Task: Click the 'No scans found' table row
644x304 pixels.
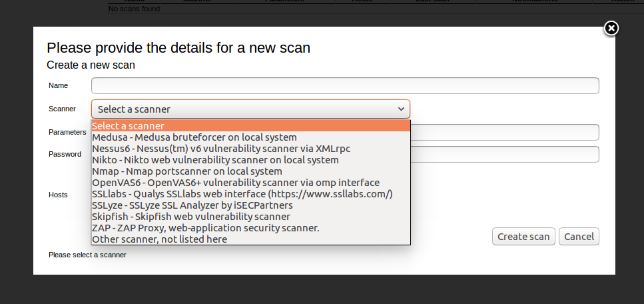Action: 376,9
